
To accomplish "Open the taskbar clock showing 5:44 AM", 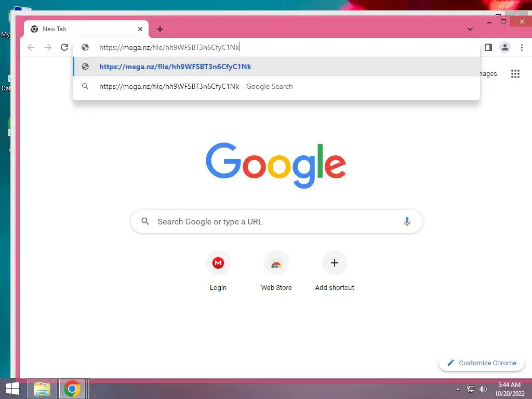I will pos(509,389).
